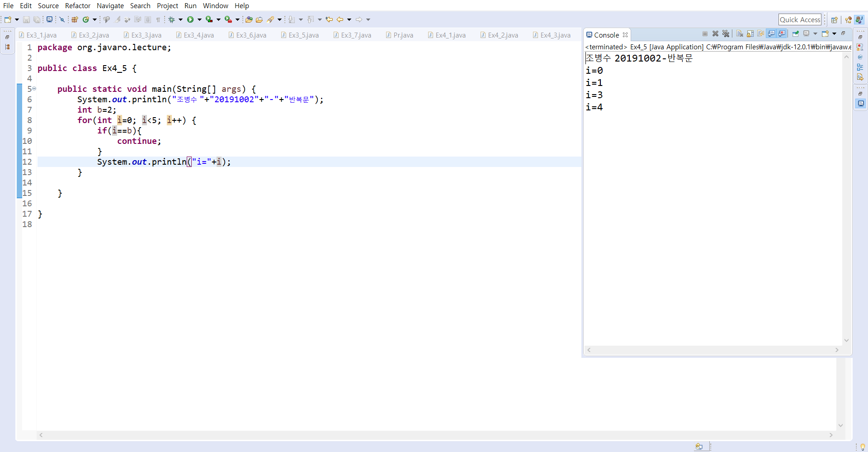Screen dimensions: 868x452
Task: Open the Declaration view icon in right trim
Action: (860, 77)
